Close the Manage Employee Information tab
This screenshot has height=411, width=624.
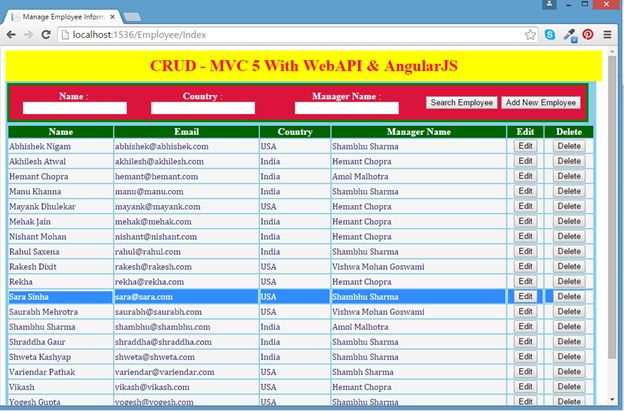[112, 17]
